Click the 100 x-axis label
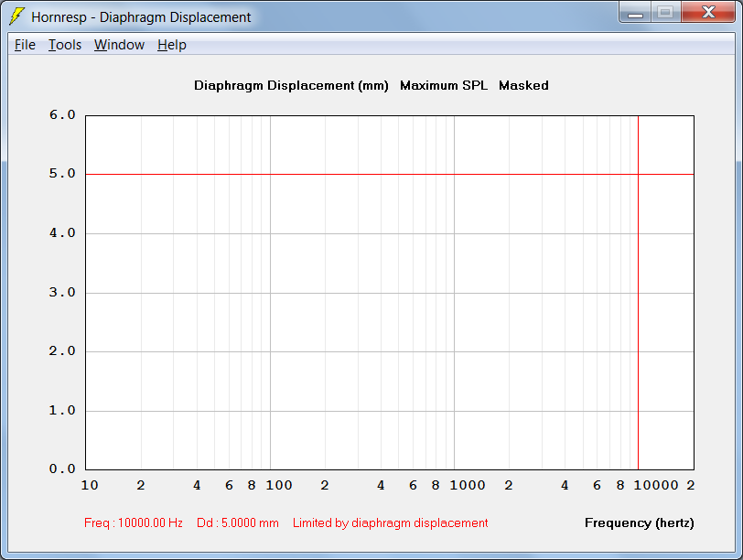This screenshot has height=560, width=743. pyautogui.click(x=278, y=485)
